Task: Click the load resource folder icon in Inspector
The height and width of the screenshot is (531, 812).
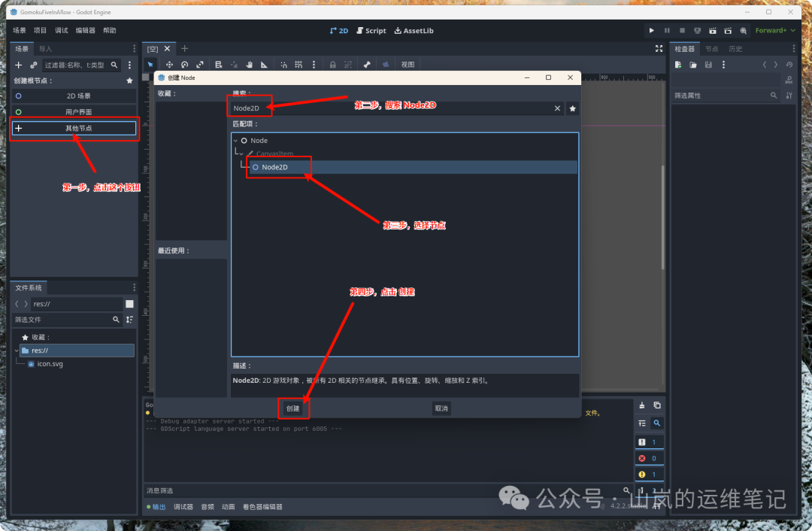Action: 693,65
